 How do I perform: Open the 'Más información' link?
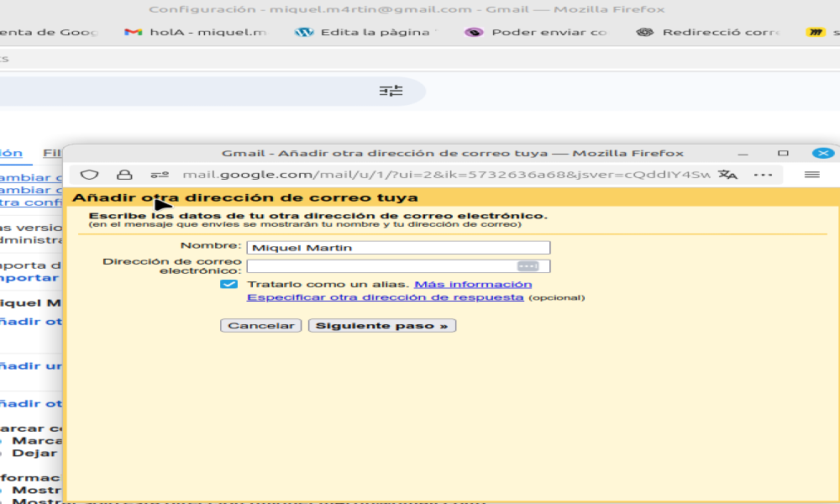[x=473, y=285]
